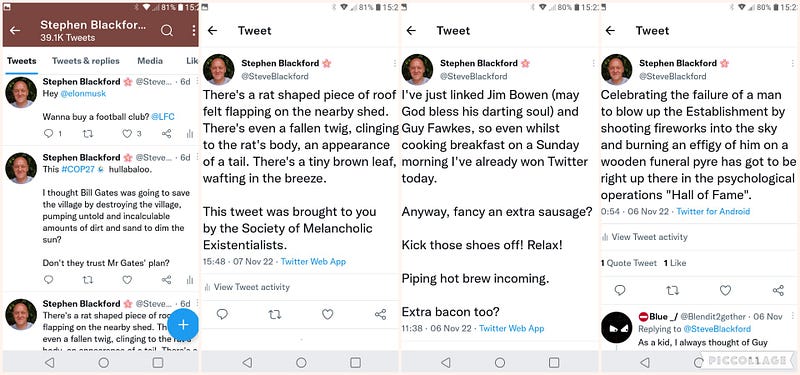Open more options on the Jim Bowen tweet
The height and width of the screenshot is (375, 800).
[x=593, y=63]
